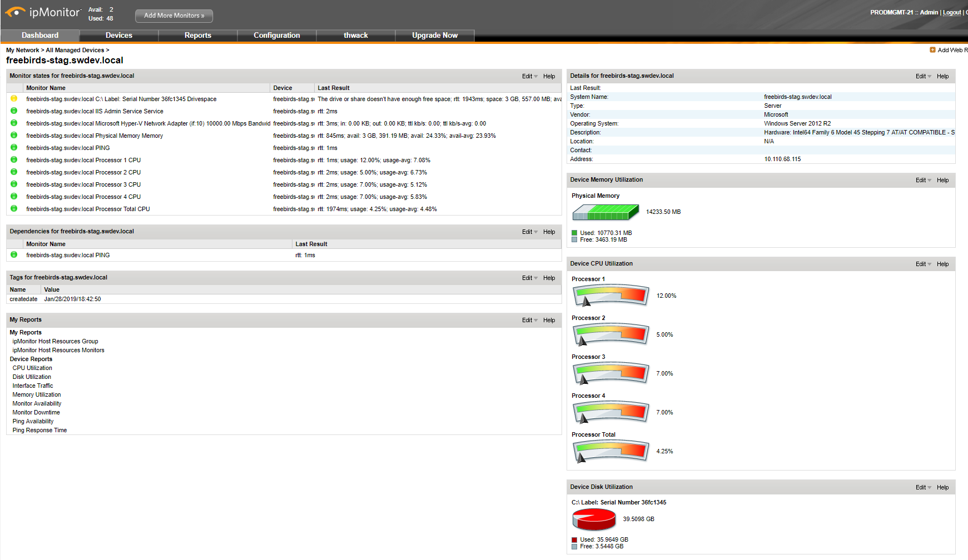The image size is (968, 560).
Task: Open the Interface Traffic report link
Action: tap(33, 386)
